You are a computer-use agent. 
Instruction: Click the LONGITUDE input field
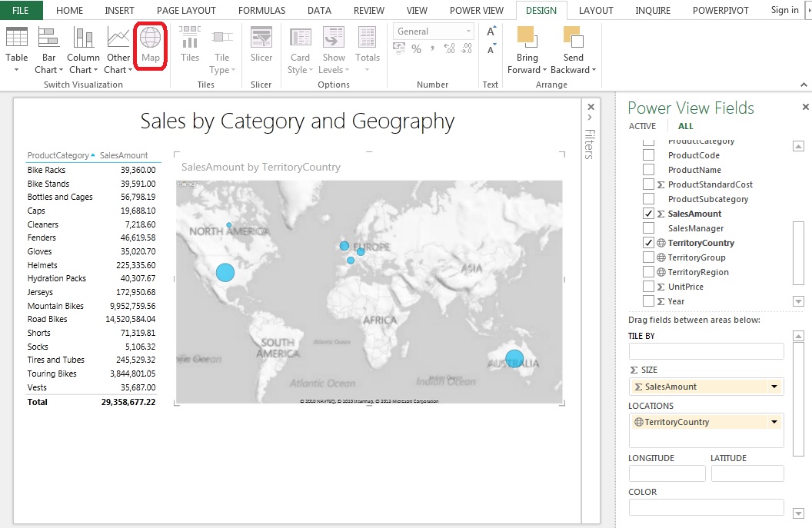pos(667,473)
